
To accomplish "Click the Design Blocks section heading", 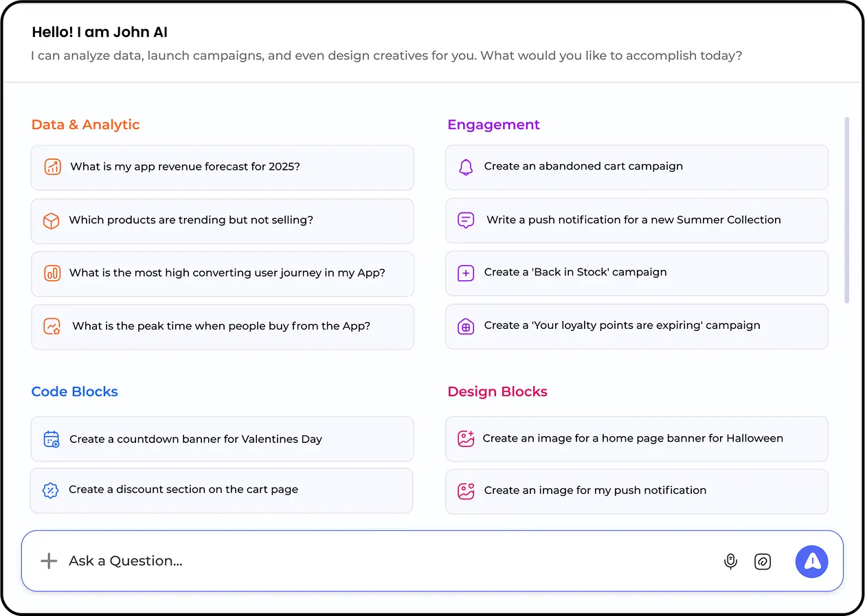I will click(x=497, y=391).
